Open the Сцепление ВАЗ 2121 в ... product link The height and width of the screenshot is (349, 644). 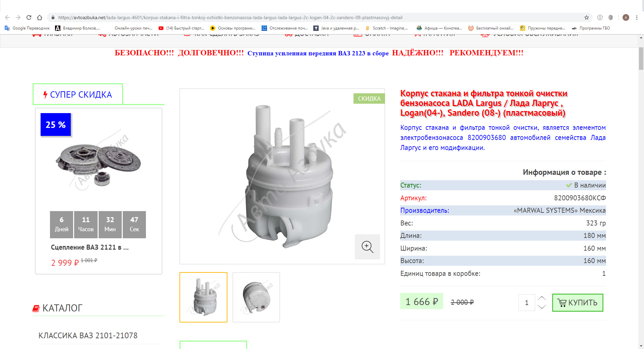point(90,247)
